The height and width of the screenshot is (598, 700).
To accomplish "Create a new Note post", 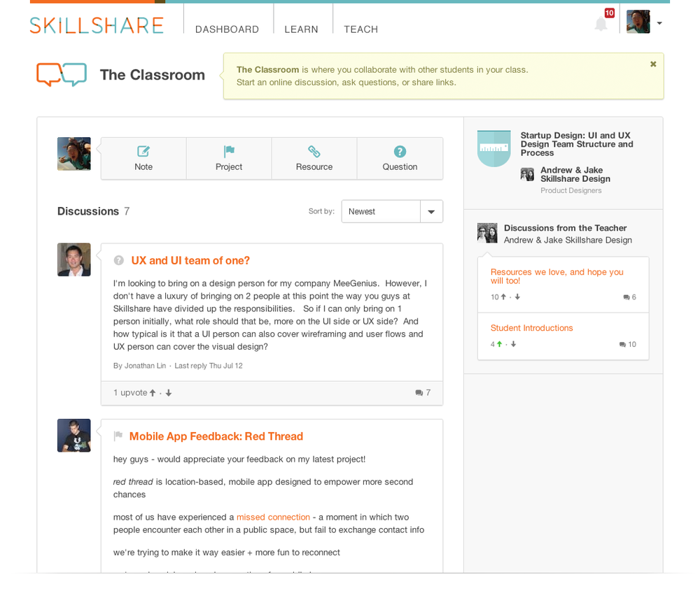I will click(143, 158).
